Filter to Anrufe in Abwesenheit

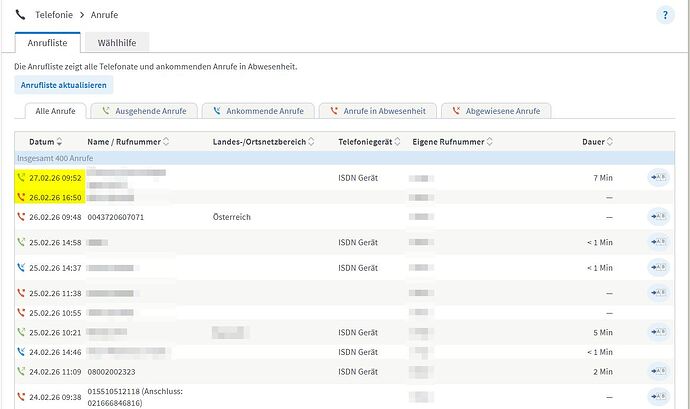tap(378, 111)
